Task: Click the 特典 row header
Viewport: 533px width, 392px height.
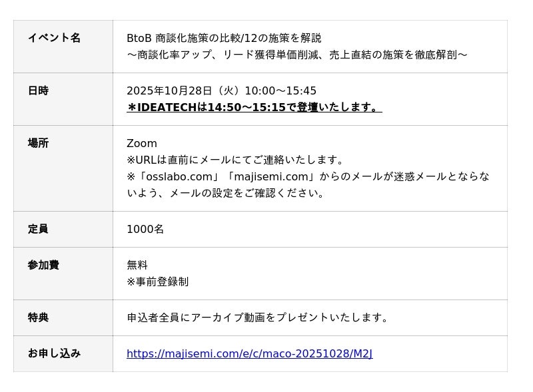Action: pyautogui.click(x=38, y=317)
